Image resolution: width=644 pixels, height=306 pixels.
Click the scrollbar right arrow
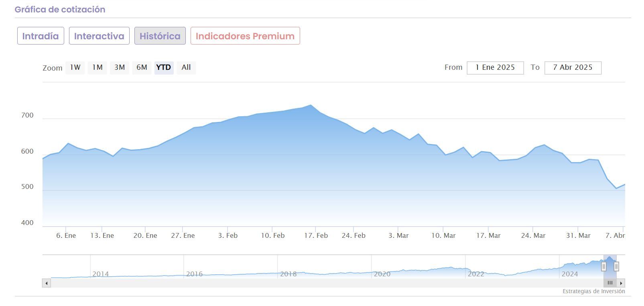tap(621, 283)
